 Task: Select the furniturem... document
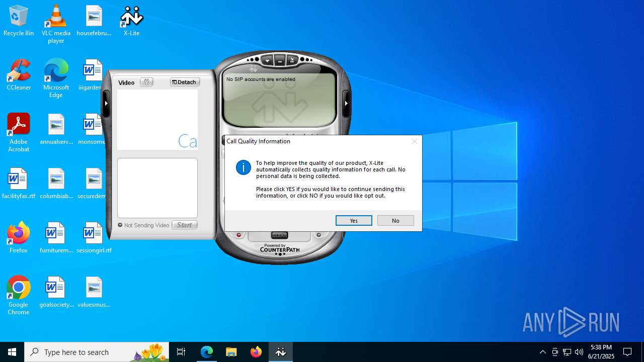[x=56, y=238]
